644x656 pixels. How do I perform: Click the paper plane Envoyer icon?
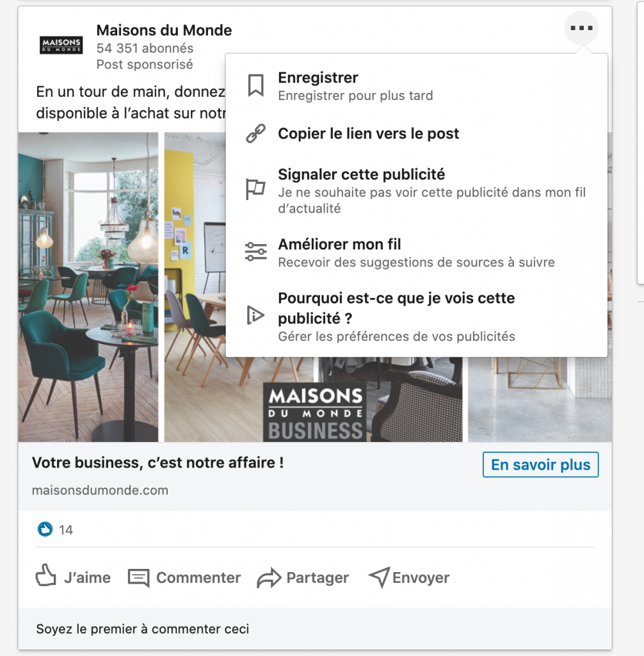(x=379, y=577)
